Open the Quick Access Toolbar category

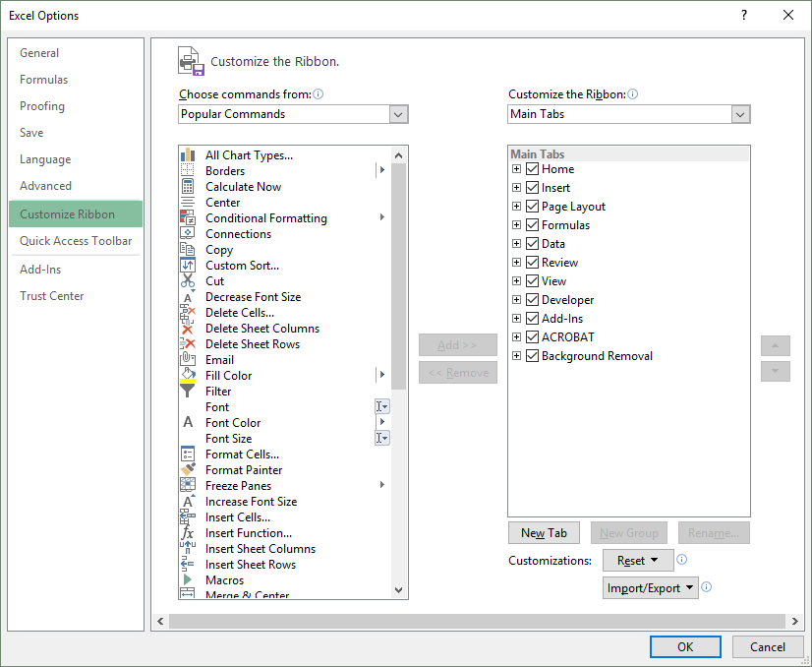76,240
